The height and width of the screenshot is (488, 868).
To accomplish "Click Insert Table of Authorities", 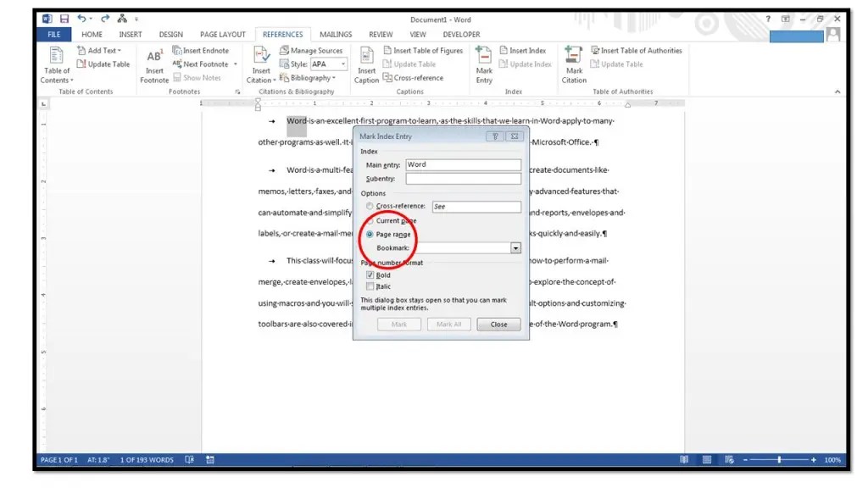I will click(x=637, y=50).
